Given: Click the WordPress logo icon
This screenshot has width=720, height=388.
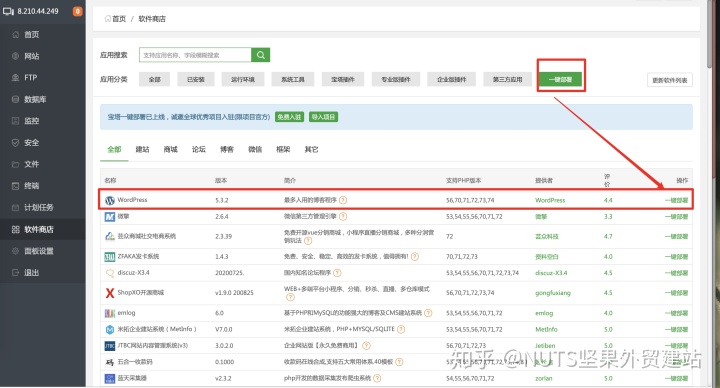Looking at the screenshot, I should pyautogui.click(x=110, y=200).
